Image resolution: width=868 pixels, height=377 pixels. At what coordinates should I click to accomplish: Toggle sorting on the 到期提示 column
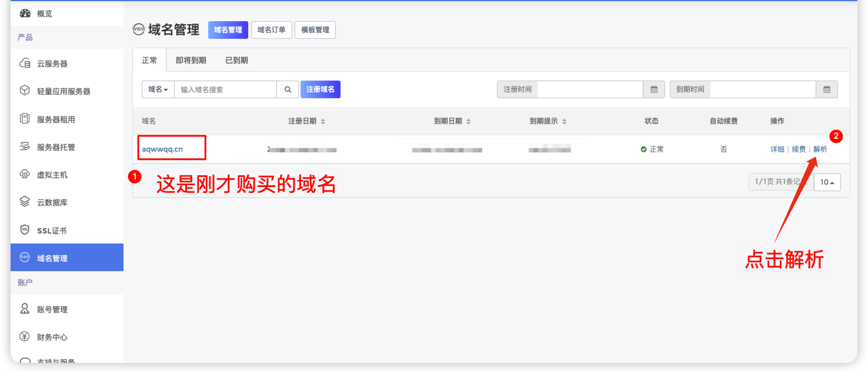click(x=563, y=121)
